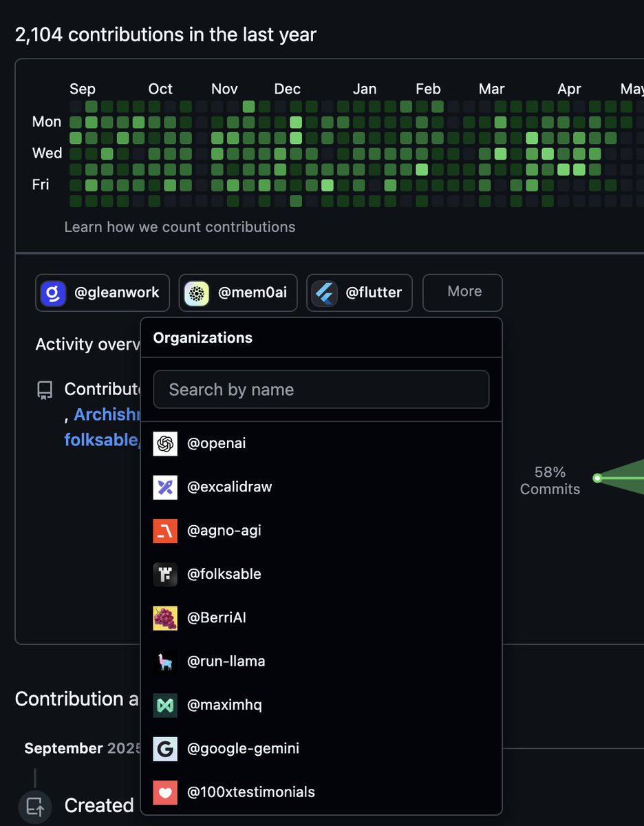Click the 100xtestimonials heart logo icon
Screen dimensions: 644x826
[x=165, y=792]
